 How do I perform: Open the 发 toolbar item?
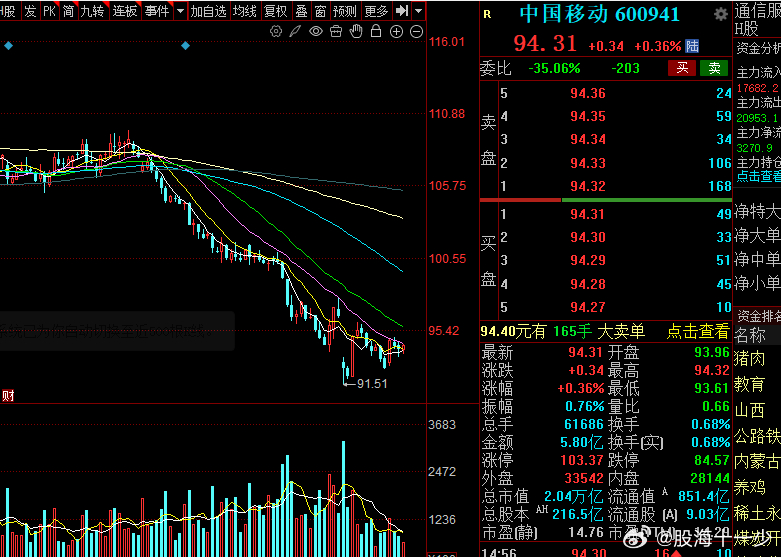pos(31,11)
